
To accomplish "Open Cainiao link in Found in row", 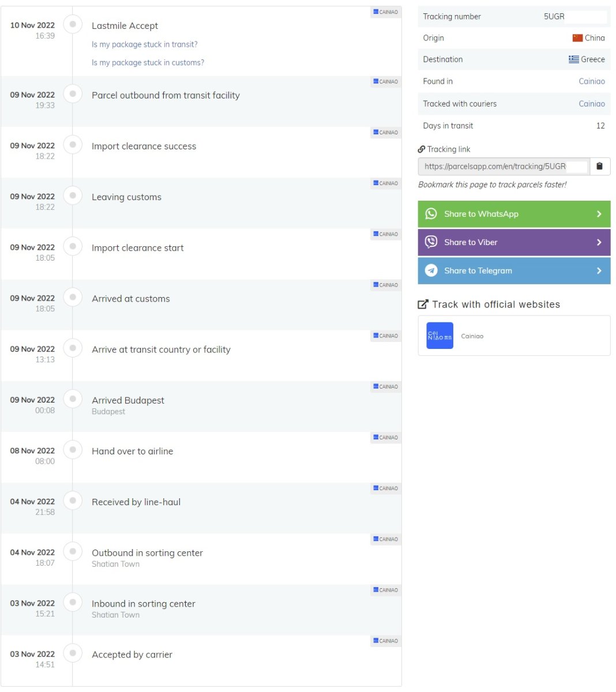I will [x=592, y=81].
